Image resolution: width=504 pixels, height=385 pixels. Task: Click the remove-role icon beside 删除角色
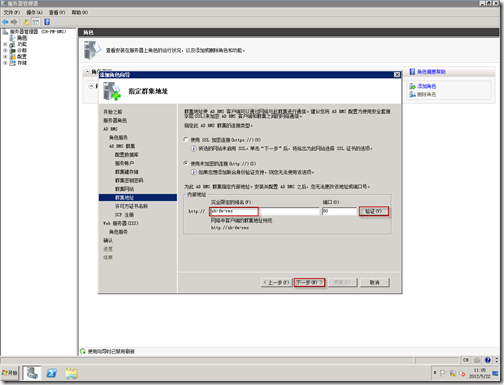[x=412, y=95]
